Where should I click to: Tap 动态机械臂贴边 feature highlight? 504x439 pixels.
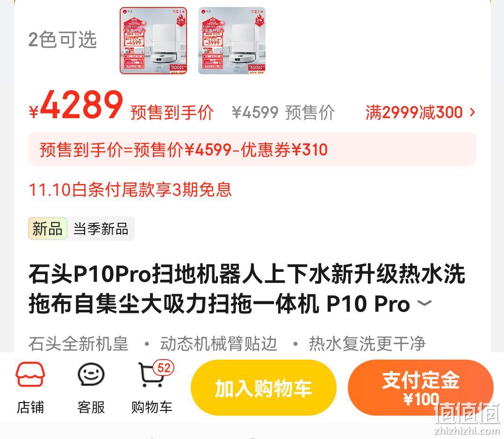coord(219,344)
